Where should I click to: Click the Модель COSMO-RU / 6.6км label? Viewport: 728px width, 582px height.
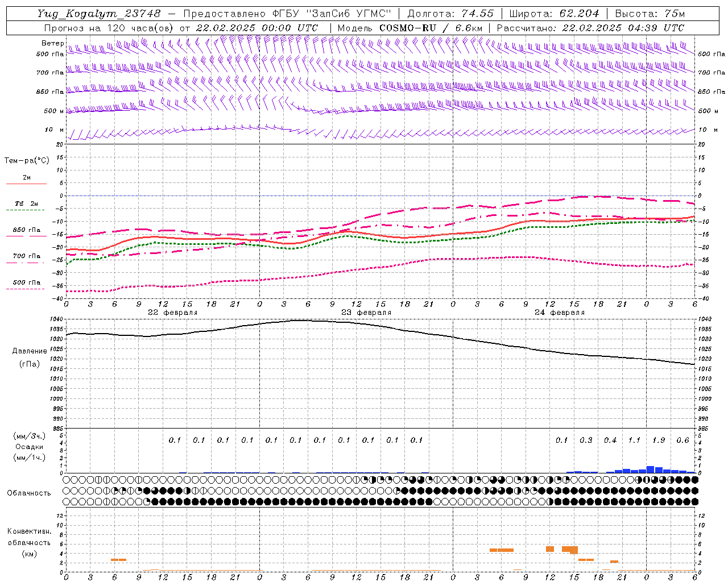pos(410,28)
